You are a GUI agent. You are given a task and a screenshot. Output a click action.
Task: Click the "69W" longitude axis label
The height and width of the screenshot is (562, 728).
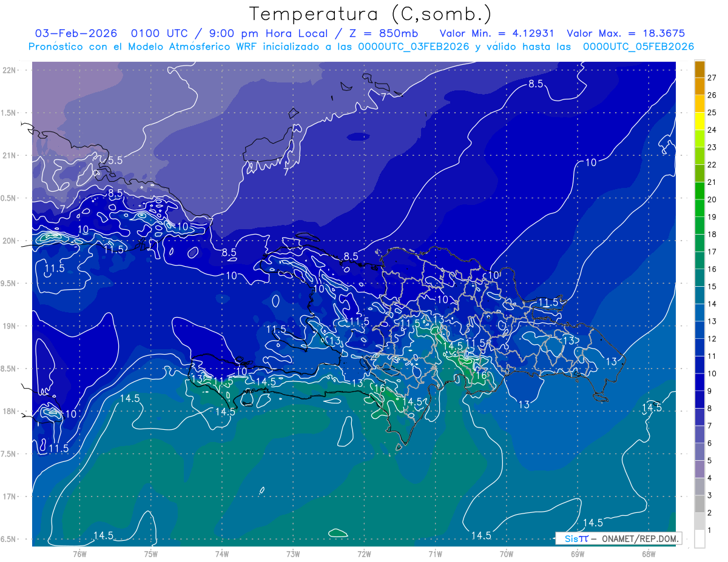click(578, 554)
